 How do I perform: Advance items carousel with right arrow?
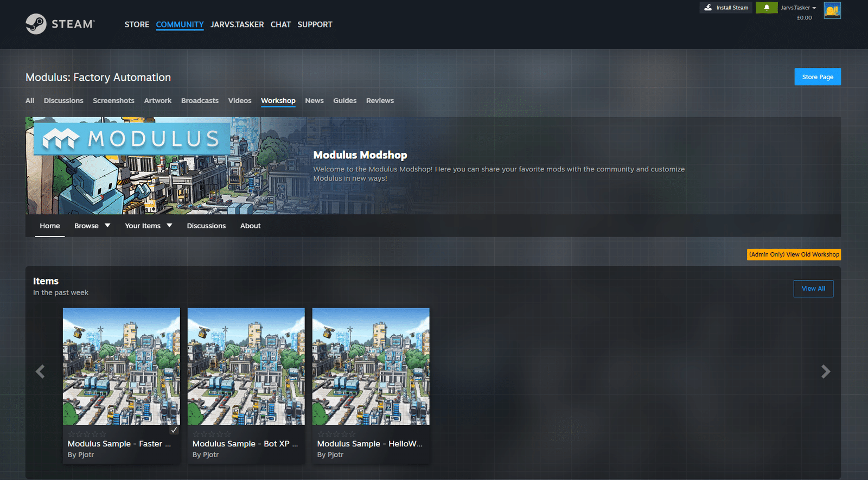826,372
